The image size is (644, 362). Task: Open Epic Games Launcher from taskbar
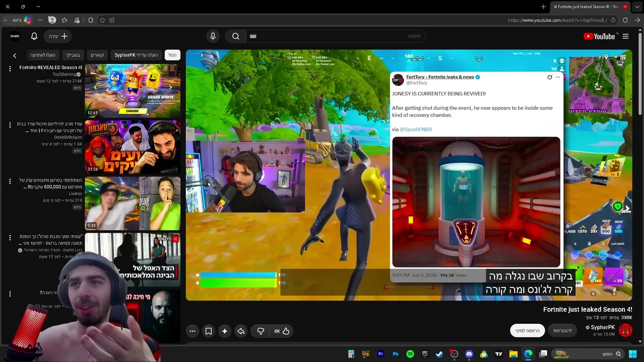click(425, 354)
